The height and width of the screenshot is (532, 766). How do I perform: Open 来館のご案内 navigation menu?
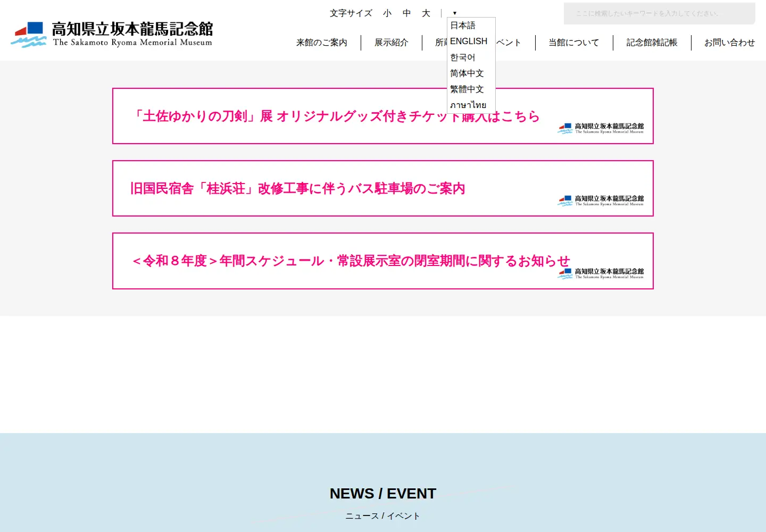pyautogui.click(x=322, y=43)
